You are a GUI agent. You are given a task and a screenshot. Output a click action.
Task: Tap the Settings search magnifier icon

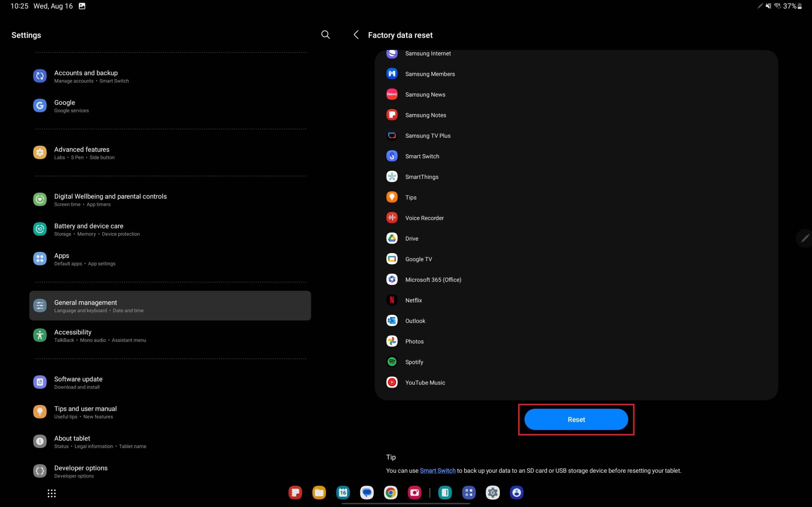click(325, 35)
